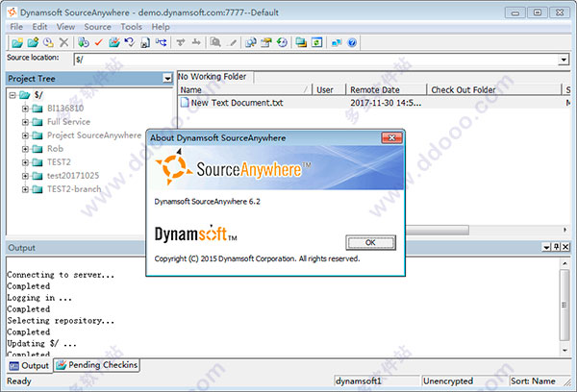Select the Project SourceAnywhere folder in tree
This screenshot has width=577, height=392.
94,135
